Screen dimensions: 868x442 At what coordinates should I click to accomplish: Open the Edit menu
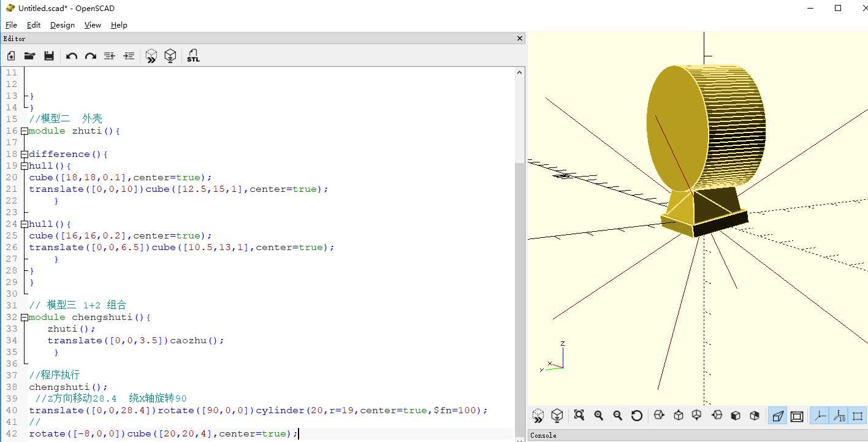34,25
